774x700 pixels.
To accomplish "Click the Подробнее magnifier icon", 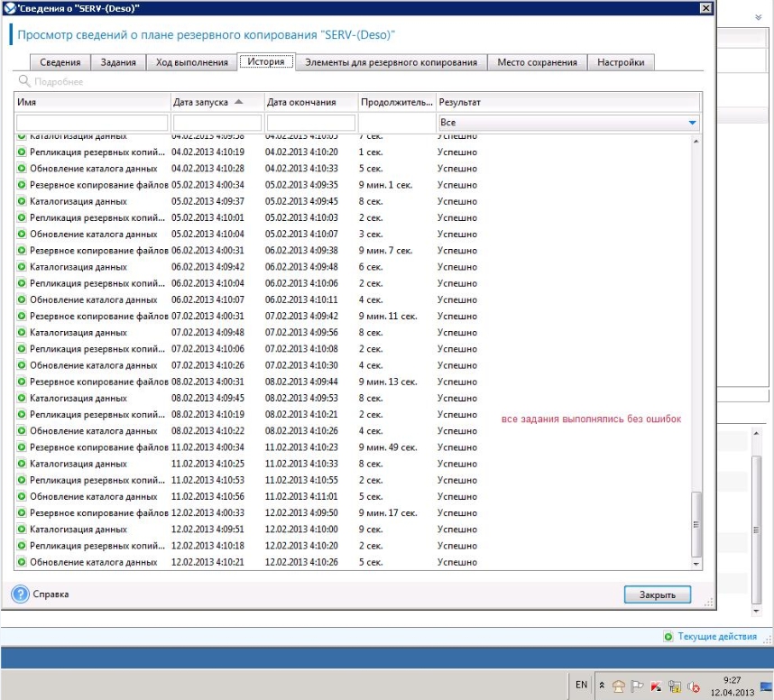I will 24,81.
